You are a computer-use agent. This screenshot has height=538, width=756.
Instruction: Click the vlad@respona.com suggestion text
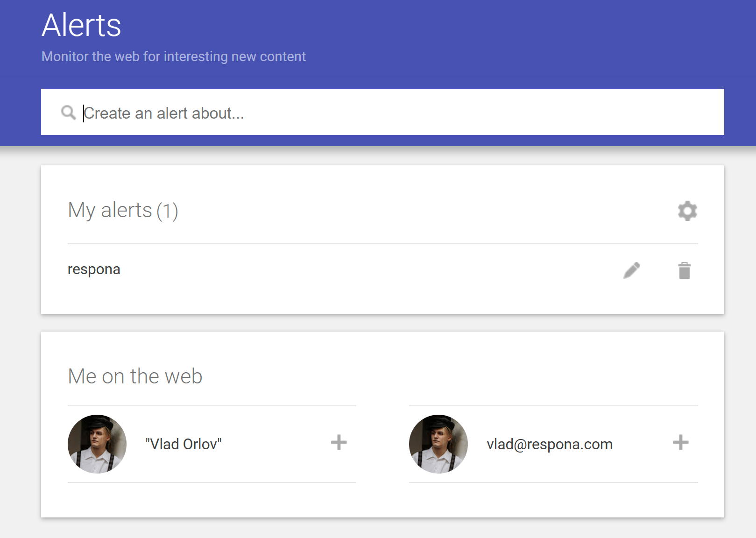pos(550,444)
